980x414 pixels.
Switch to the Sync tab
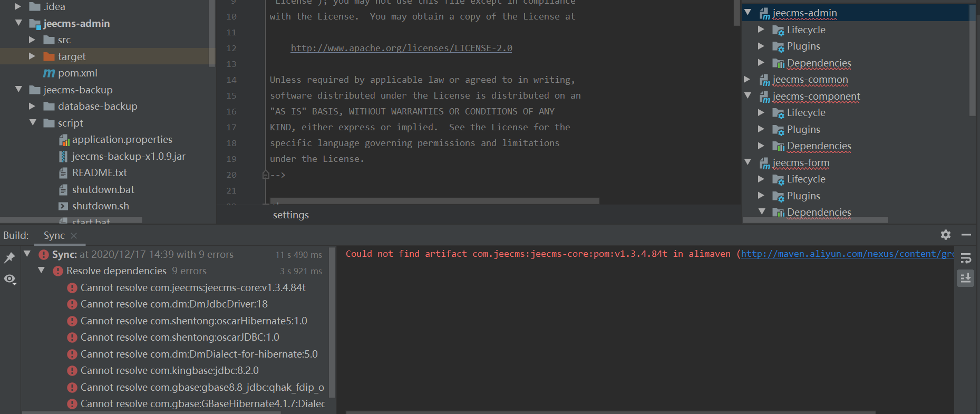click(54, 236)
